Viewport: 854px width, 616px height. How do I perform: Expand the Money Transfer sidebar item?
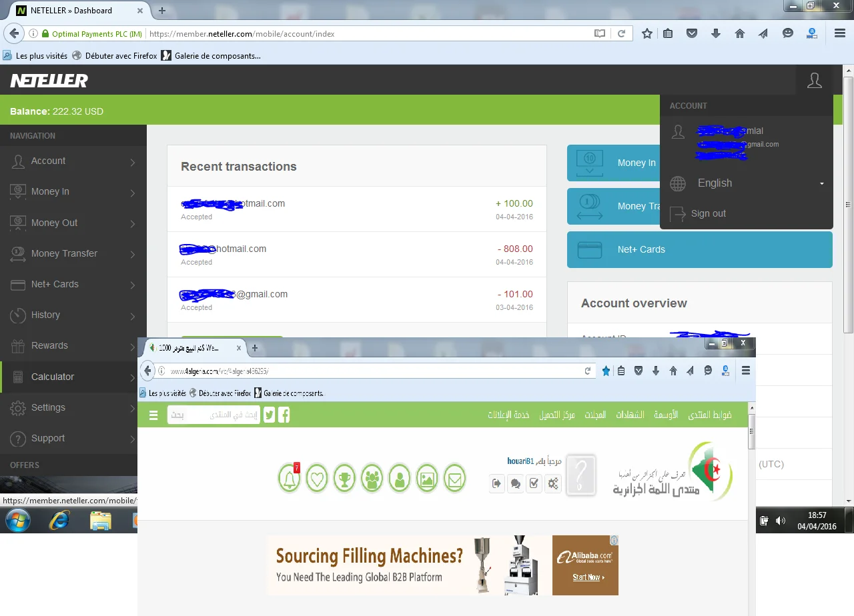point(73,253)
